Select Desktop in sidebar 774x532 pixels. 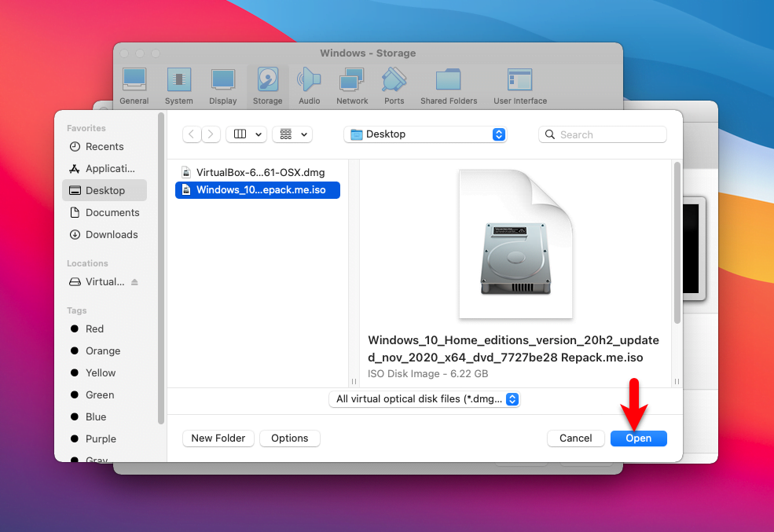[105, 190]
